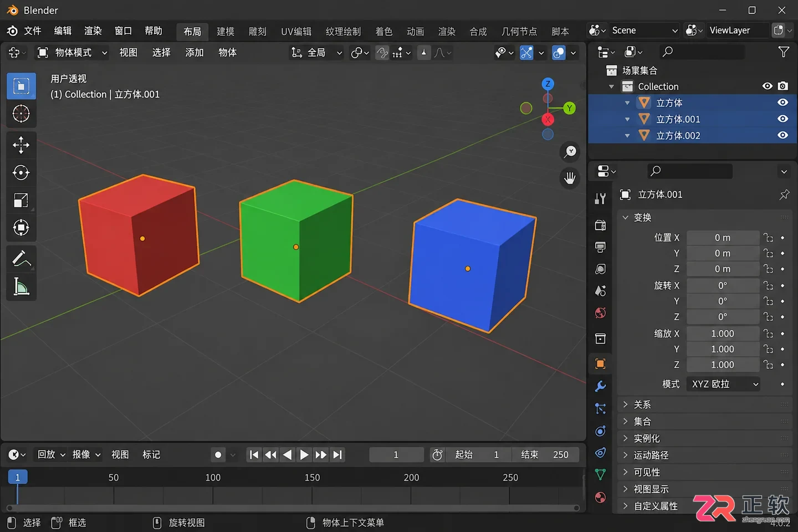Select the Box Select tool
The height and width of the screenshot is (532, 798).
click(x=21, y=86)
